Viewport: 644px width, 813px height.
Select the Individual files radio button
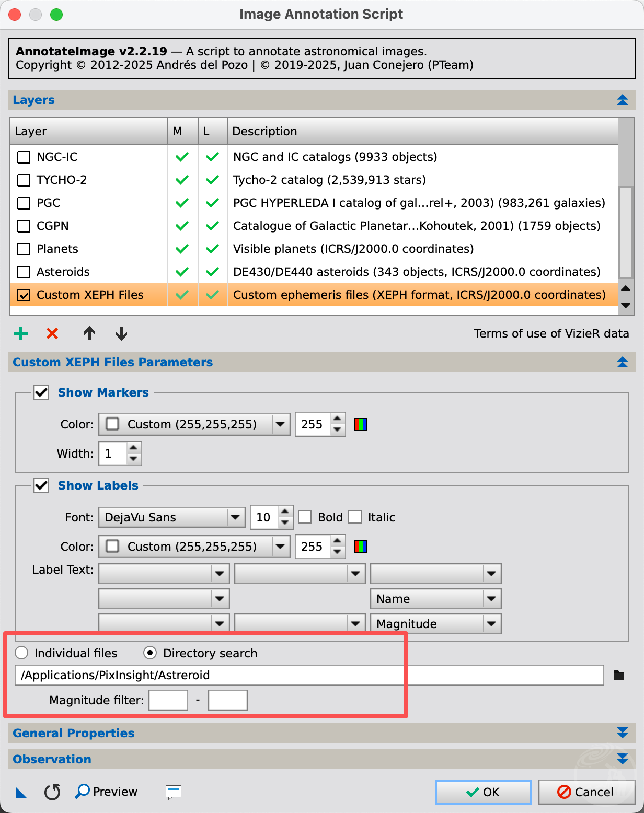pyautogui.click(x=21, y=653)
